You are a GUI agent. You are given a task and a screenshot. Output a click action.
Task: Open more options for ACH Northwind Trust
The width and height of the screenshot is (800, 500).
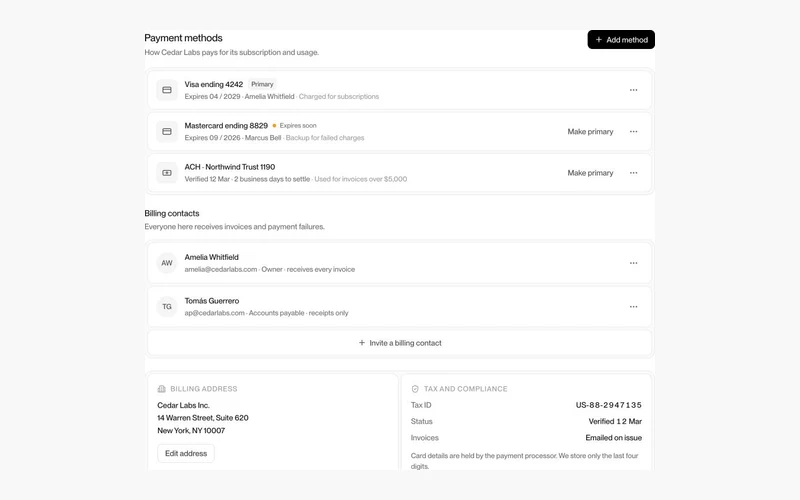pyautogui.click(x=633, y=172)
